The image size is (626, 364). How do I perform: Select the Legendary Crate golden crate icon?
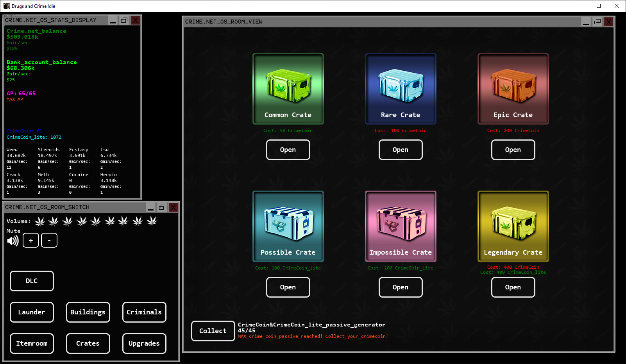pyautogui.click(x=513, y=223)
